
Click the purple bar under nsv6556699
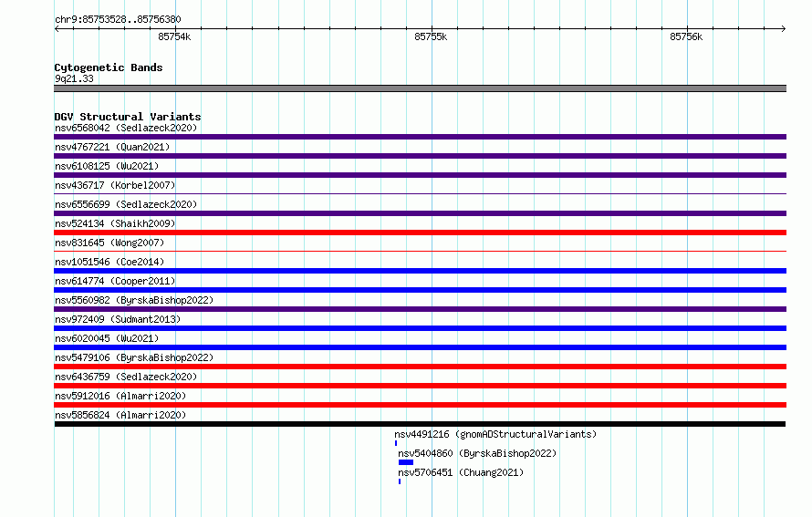pos(420,213)
